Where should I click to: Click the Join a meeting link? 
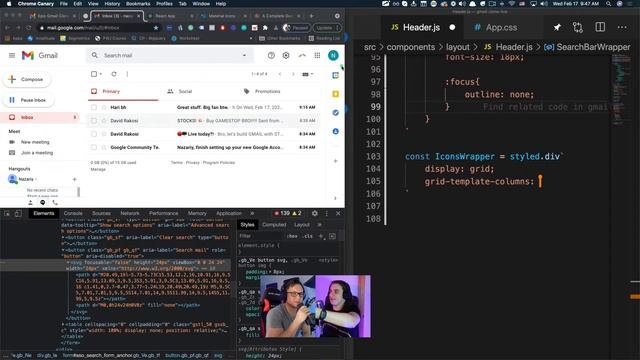click(x=37, y=153)
